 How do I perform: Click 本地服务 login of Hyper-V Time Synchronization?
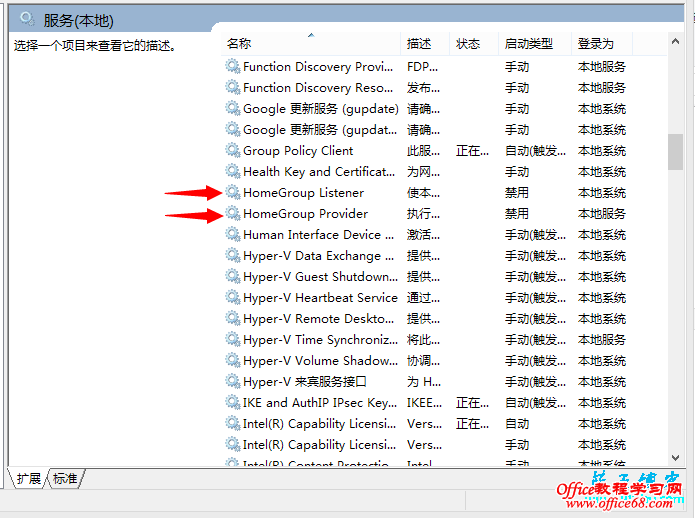pos(601,339)
